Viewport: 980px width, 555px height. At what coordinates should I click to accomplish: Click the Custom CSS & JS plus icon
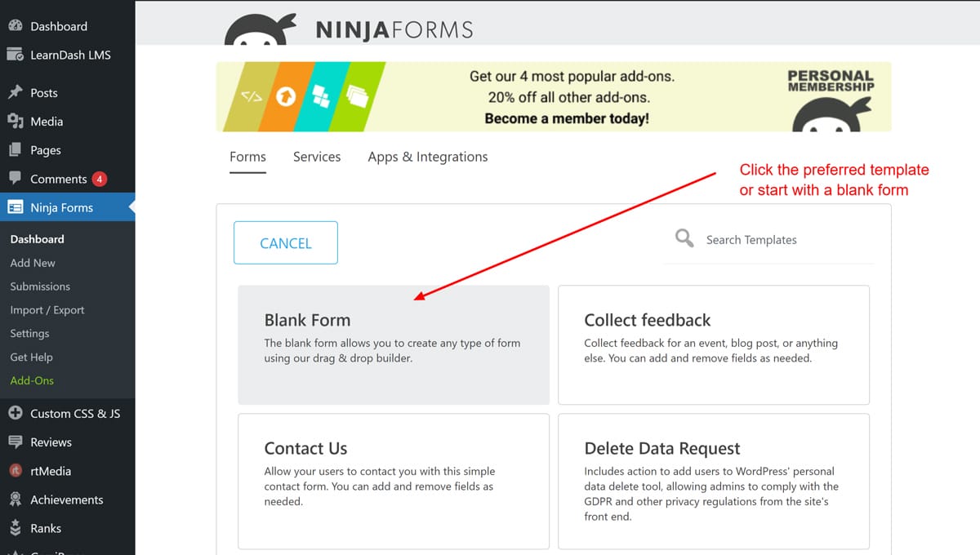tap(15, 413)
